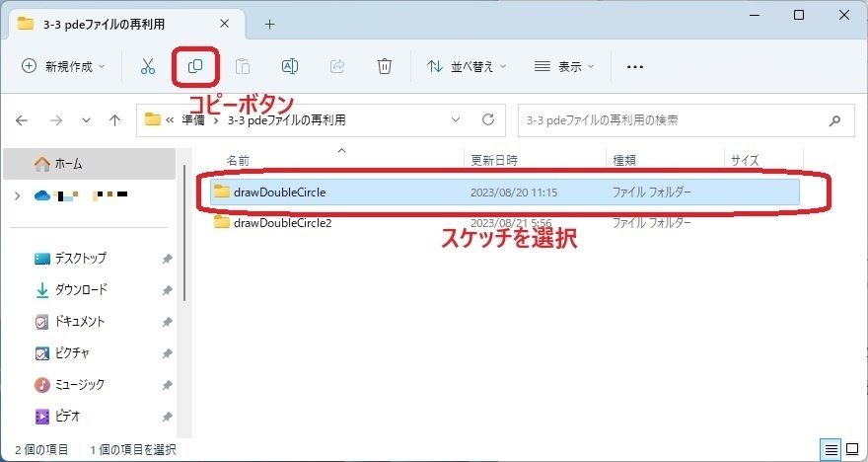
Task: Go up one folder level arrow
Action: click(114, 120)
